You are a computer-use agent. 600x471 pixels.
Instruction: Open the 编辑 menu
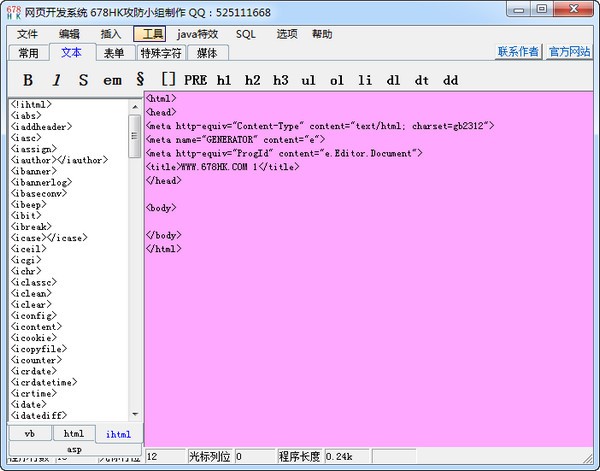pos(69,34)
